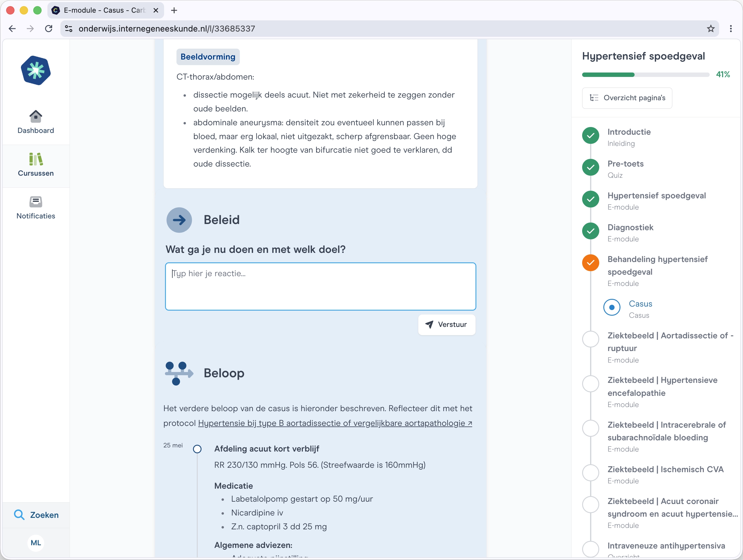This screenshot has width=743, height=560.
Task: Open Behandeling hypertensief spoedgeval module
Action: pyautogui.click(x=657, y=271)
